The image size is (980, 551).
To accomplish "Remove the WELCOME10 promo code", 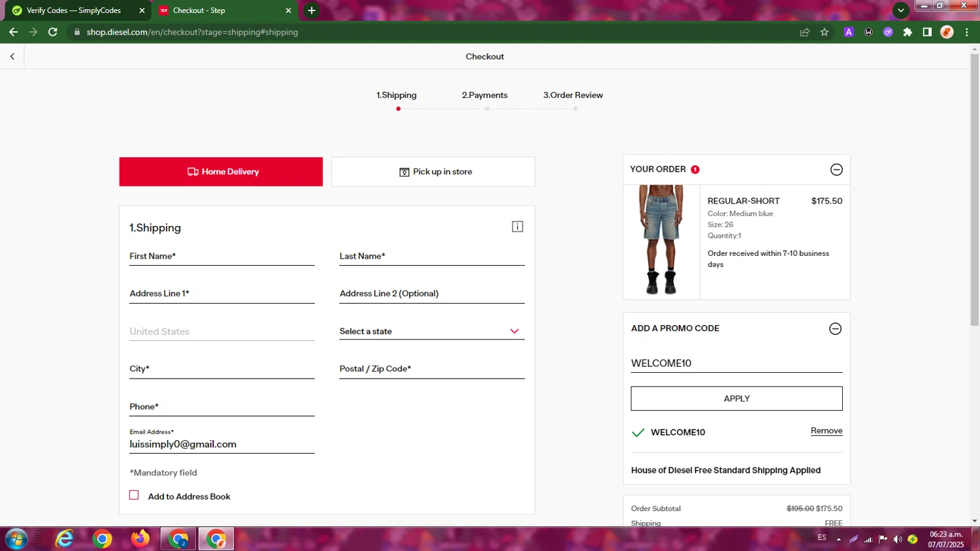I will coord(826,431).
